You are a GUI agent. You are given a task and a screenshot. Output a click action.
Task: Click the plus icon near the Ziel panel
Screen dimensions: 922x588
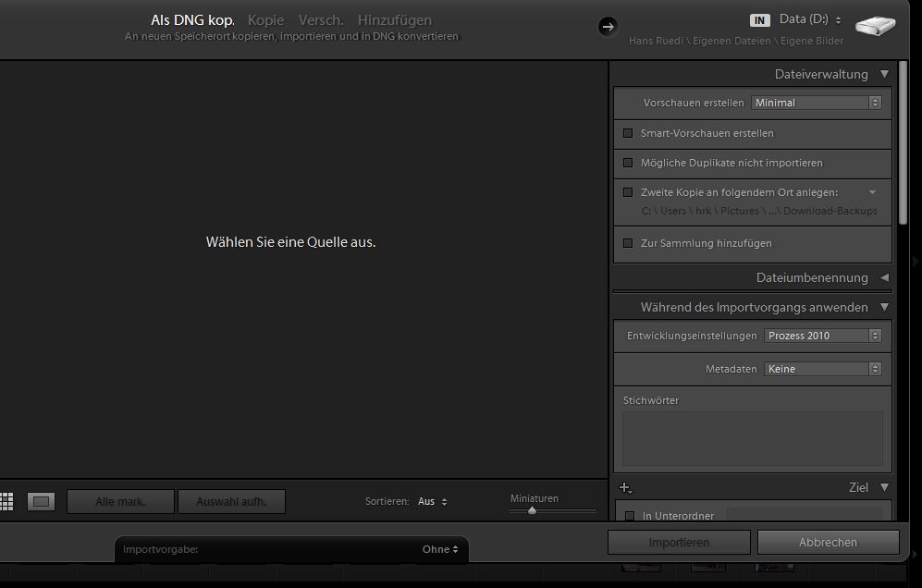tap(627, 487)
